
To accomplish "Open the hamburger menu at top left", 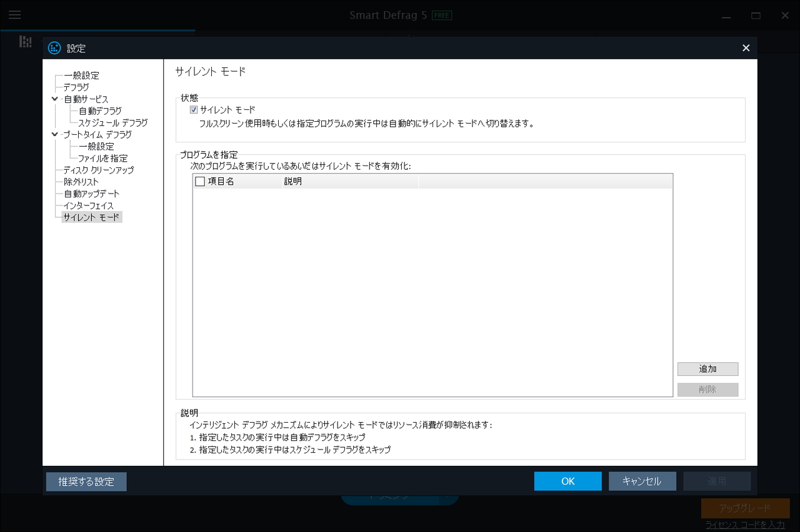I will pyautogui.click(x=15, y=15).
